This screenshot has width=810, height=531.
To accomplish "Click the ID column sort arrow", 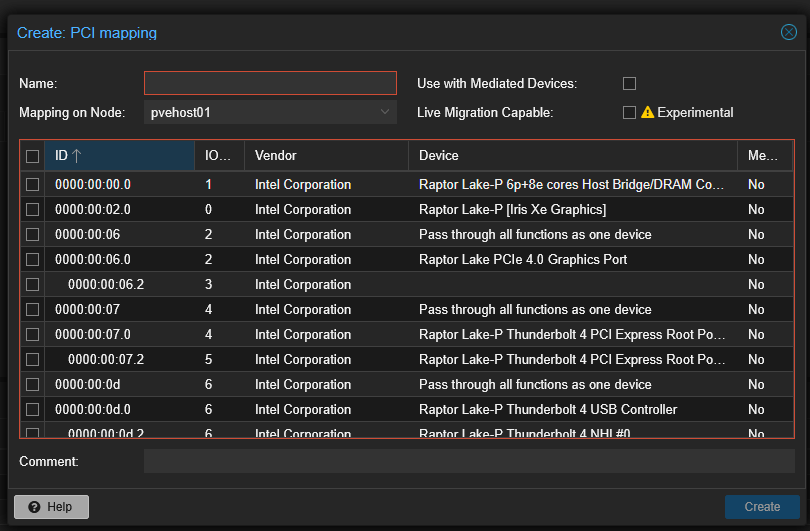I will pos(76,155).
